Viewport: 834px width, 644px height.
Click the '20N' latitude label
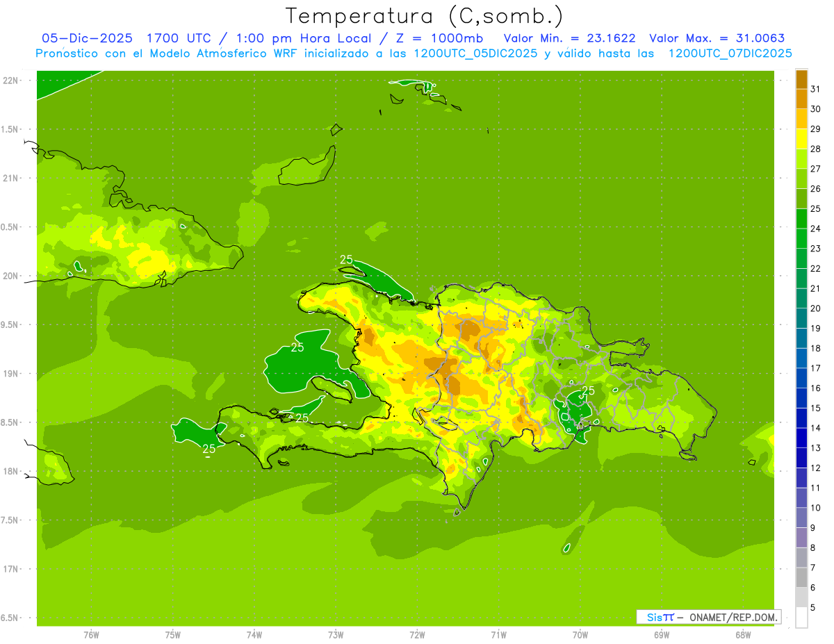point(11,276)
